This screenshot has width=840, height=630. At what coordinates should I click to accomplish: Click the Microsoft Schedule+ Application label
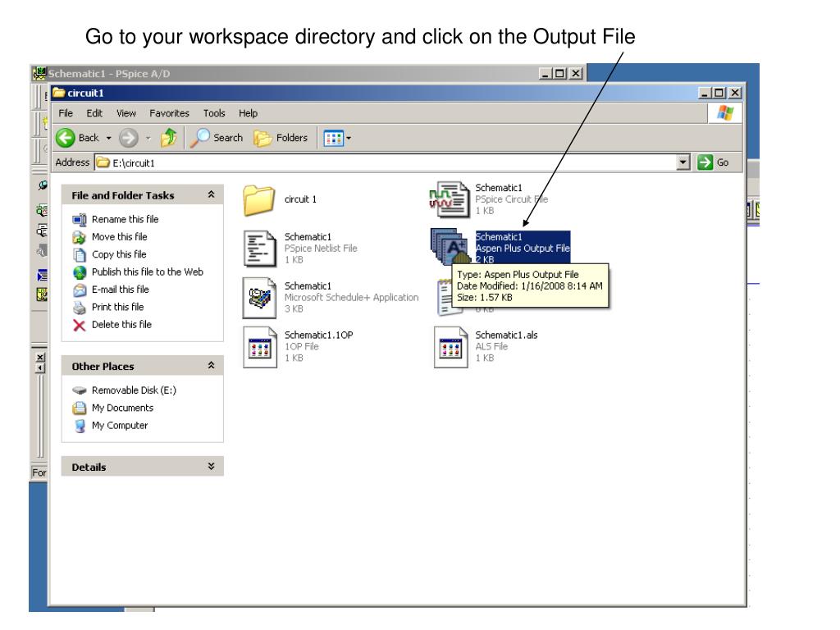(x=351, y=297)
